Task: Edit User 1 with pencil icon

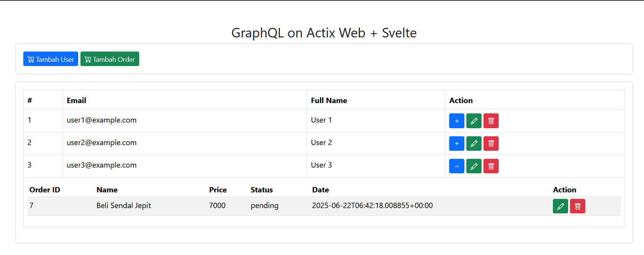Action: (474, 121)
